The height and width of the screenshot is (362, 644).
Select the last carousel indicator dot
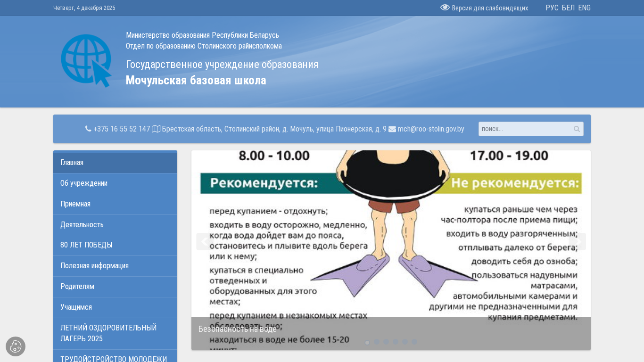pos(414,342)
